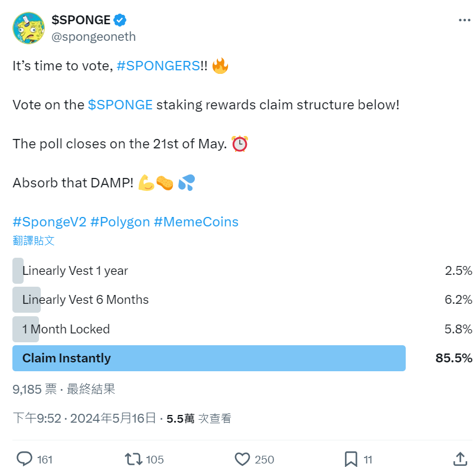Click the 翻譯貼文 translate post link
The width and height of the screenshot is (476, 467).
click(34, 240)
